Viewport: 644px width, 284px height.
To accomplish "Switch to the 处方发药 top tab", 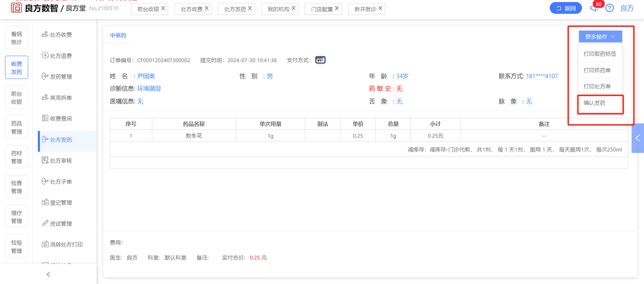I will coord(235,9).
